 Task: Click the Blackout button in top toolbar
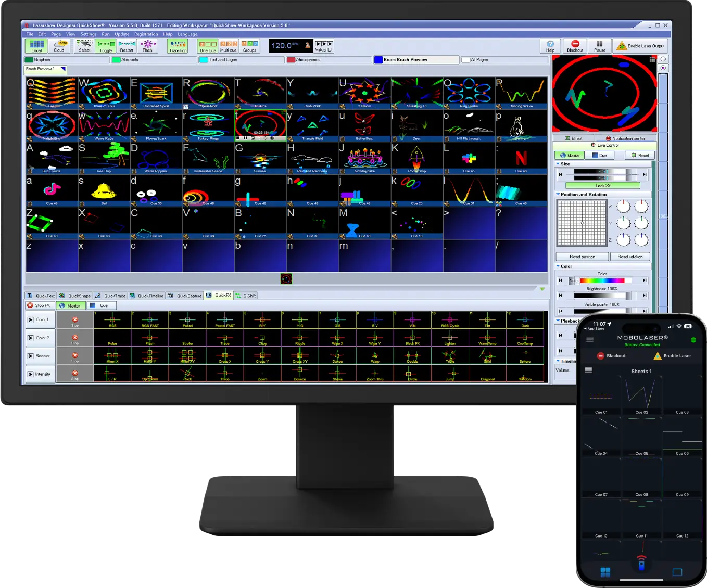575,46
